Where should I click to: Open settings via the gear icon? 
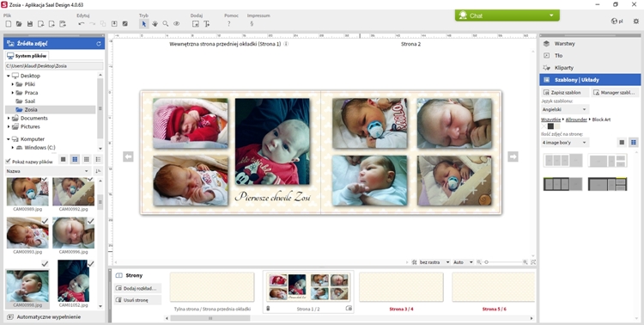(x=635, y=21)
